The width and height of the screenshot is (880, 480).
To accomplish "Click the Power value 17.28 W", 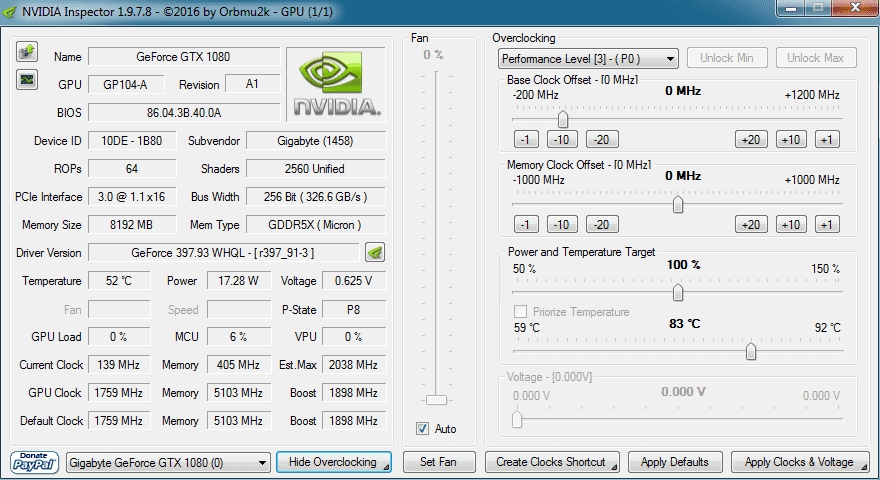I will (239, 281).
